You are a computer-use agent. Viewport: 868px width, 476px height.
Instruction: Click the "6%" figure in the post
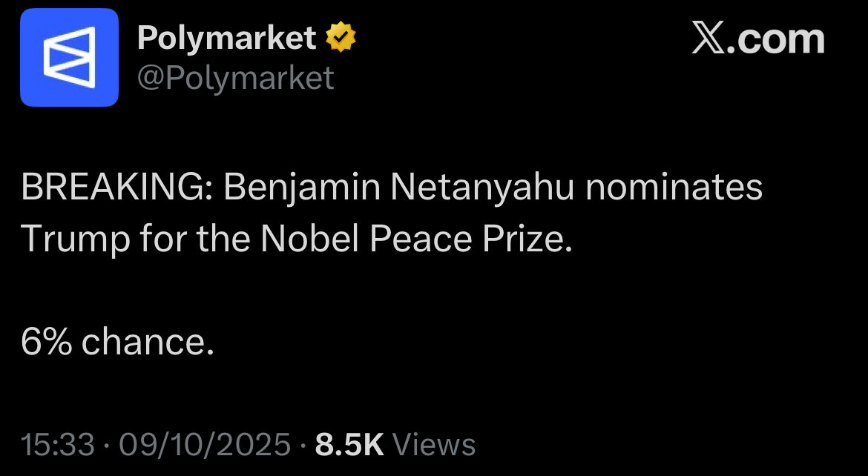47,341
